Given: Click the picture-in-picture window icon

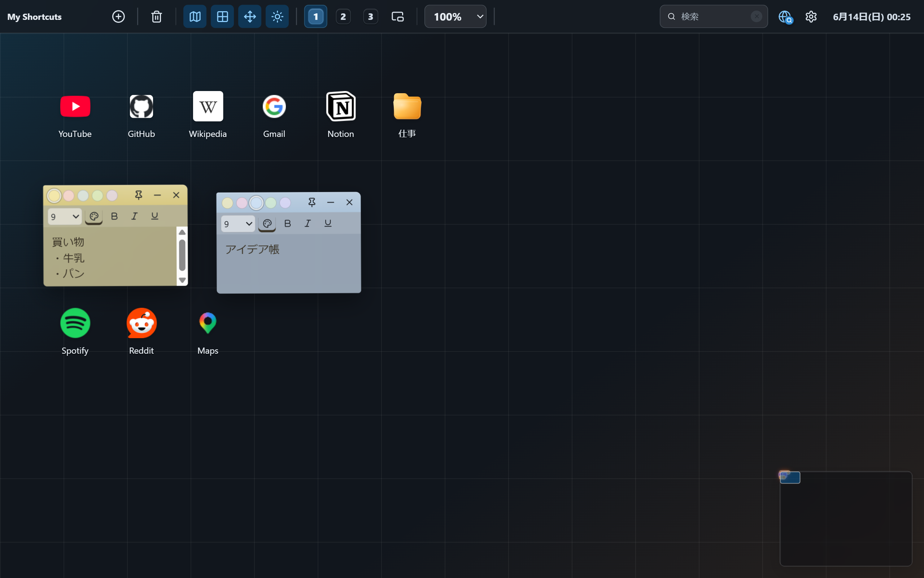Looking at the screenshot, I should pos(397,17).
